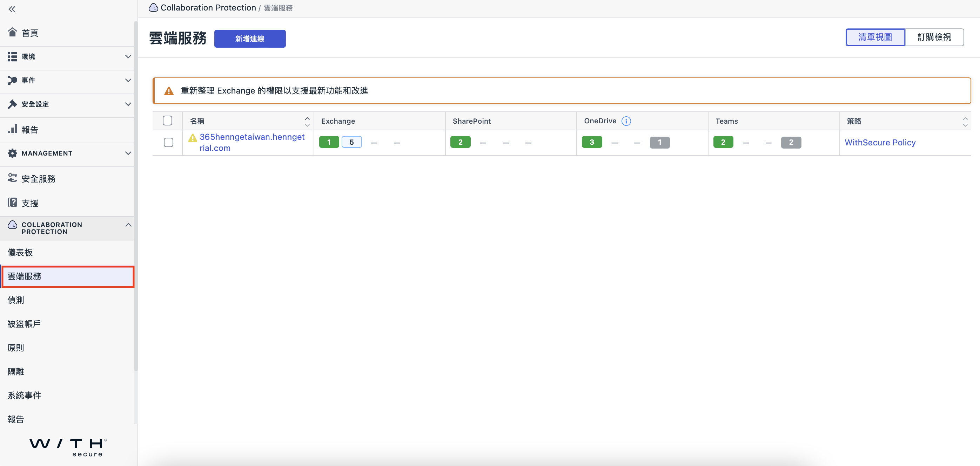The image size is (980, 466).
Task: Collapse sidebar with double-chevron icon
Action: click(12, 9)
